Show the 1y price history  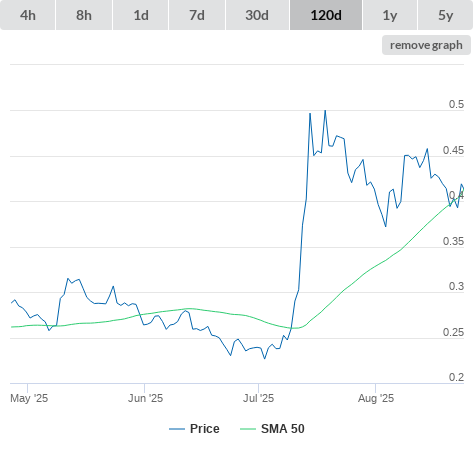(390, 15)
